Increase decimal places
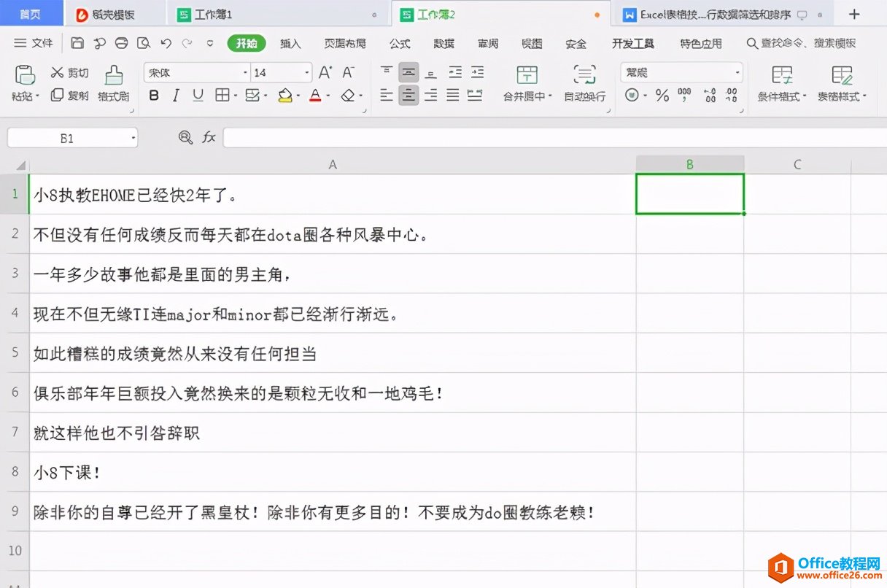This screenshot has height=588, width=887. coord(710,95)
